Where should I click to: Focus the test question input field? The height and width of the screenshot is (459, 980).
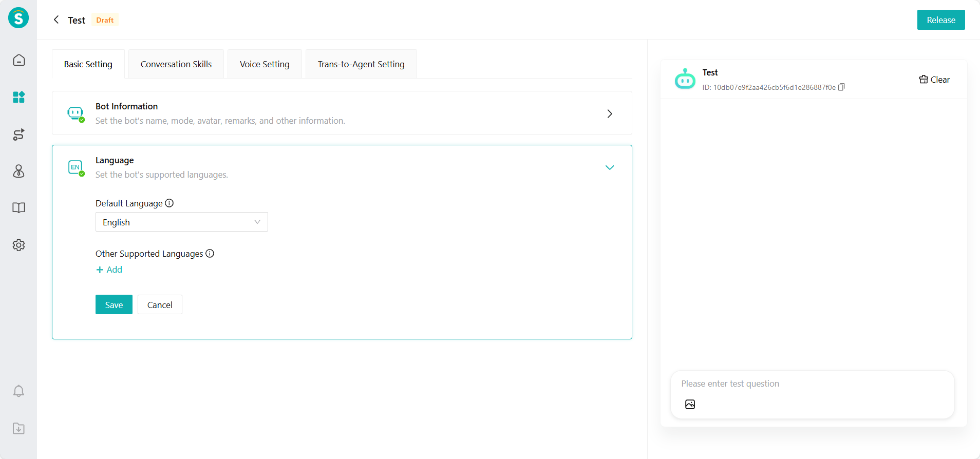812,384
